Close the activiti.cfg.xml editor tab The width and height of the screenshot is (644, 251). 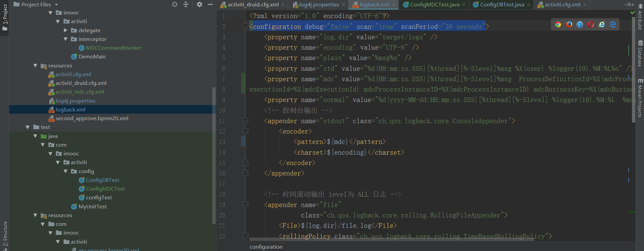click(585, 5)
